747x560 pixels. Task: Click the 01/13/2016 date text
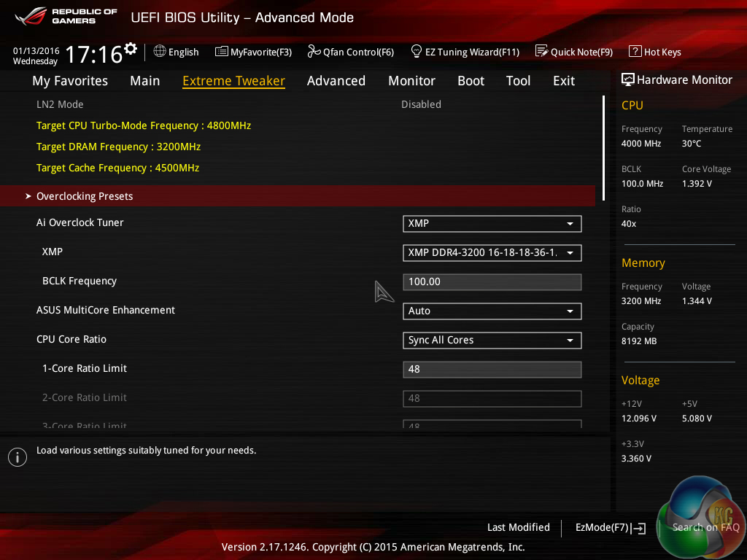point(36,51)
